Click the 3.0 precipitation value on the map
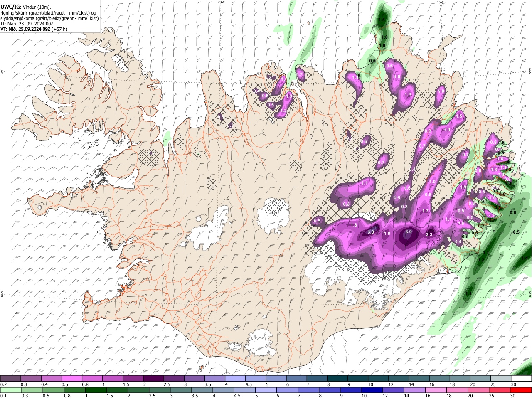Image resolution: width=532 pixels, height=399 pixels. click(409, 232)
